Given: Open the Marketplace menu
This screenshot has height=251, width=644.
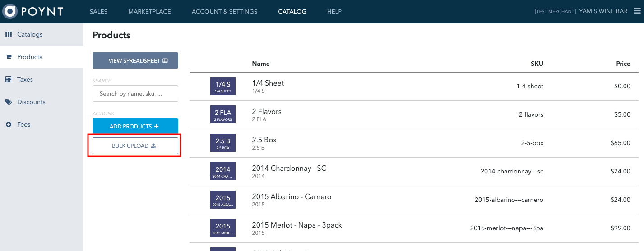Looking at the screenshot, I should pyautogui.click(x=149, y=12).
